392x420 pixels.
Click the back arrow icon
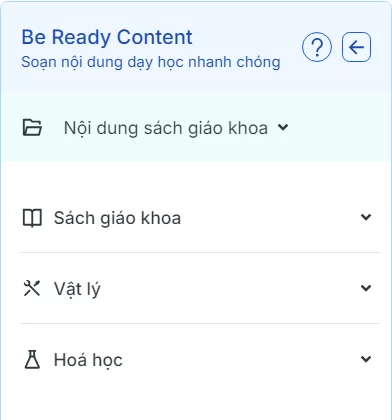[356, 47]
